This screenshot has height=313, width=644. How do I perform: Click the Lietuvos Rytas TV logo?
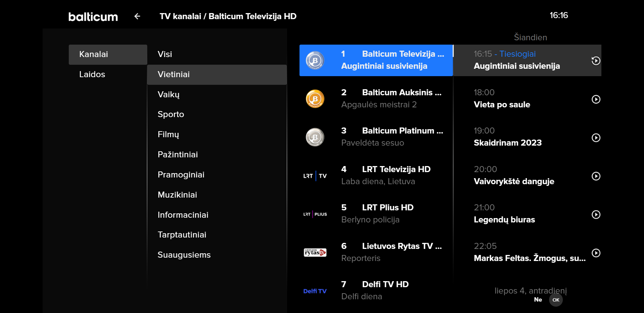315,252
